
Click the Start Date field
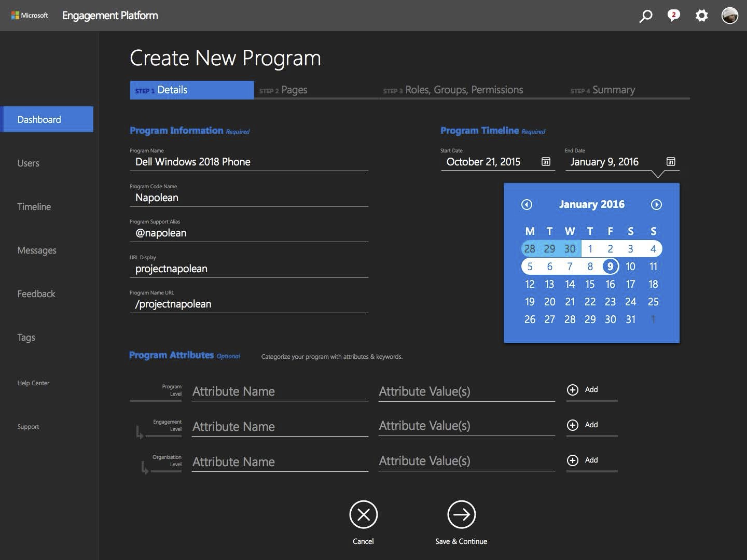(497, 162)
